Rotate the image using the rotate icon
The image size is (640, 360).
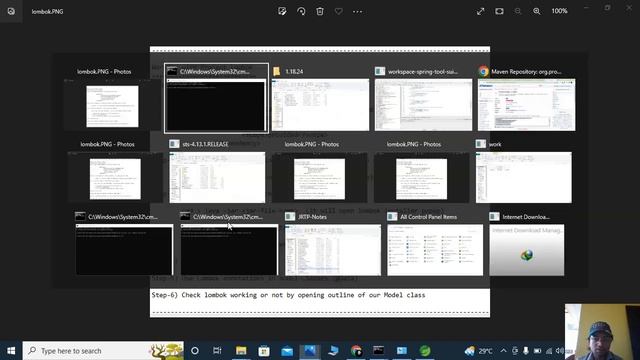pyautogui.click(x=301, y=11)
